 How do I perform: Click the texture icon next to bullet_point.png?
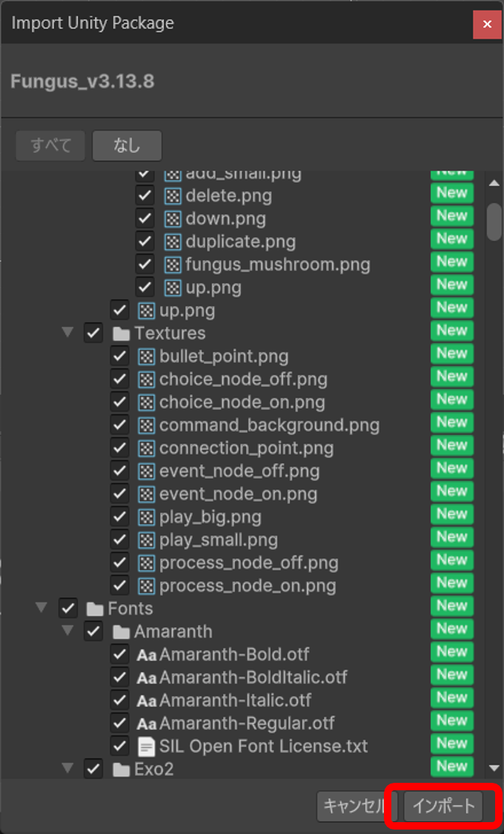pos(146,356)
